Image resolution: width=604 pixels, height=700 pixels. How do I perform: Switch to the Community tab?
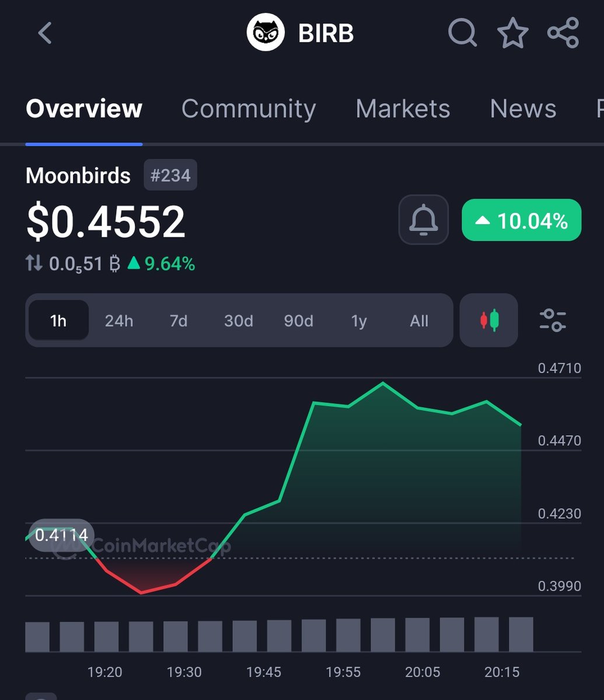tap(249, 108)
